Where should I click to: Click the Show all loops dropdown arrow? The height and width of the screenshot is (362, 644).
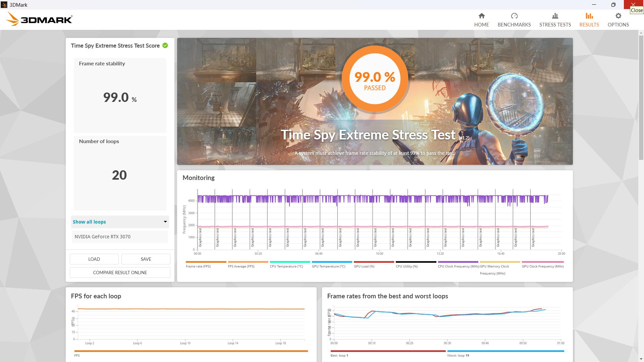click(x=165, y=222)
